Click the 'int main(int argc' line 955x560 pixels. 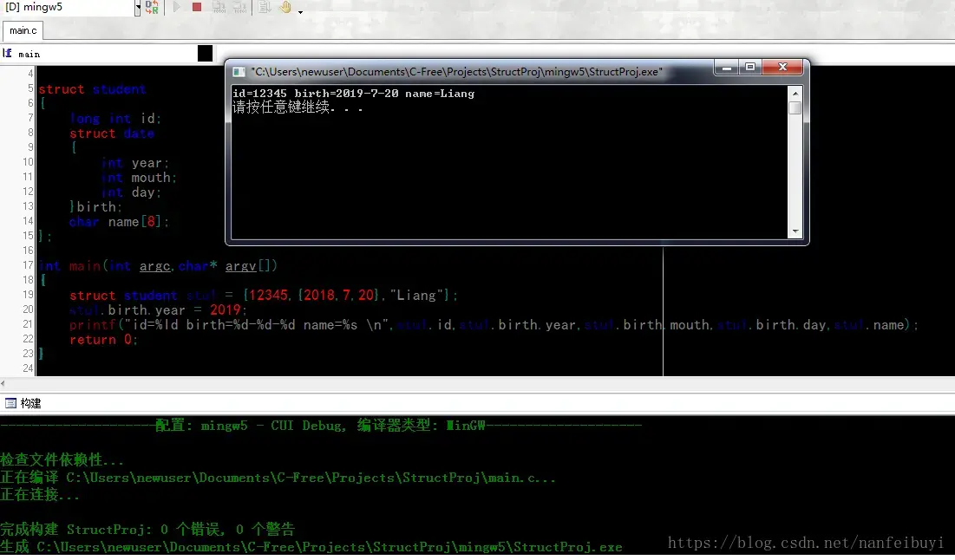(x=158, y=266)
